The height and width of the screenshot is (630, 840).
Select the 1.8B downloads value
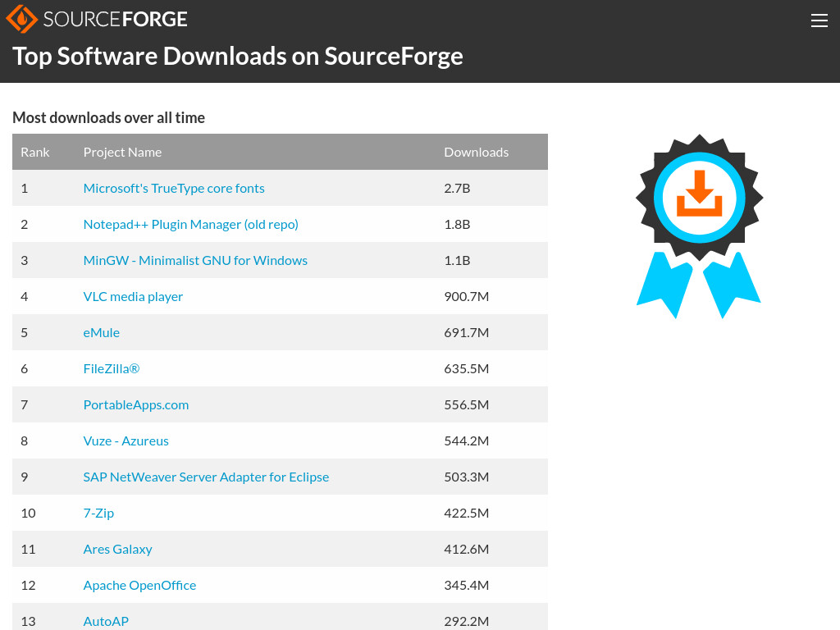point(457,224)
